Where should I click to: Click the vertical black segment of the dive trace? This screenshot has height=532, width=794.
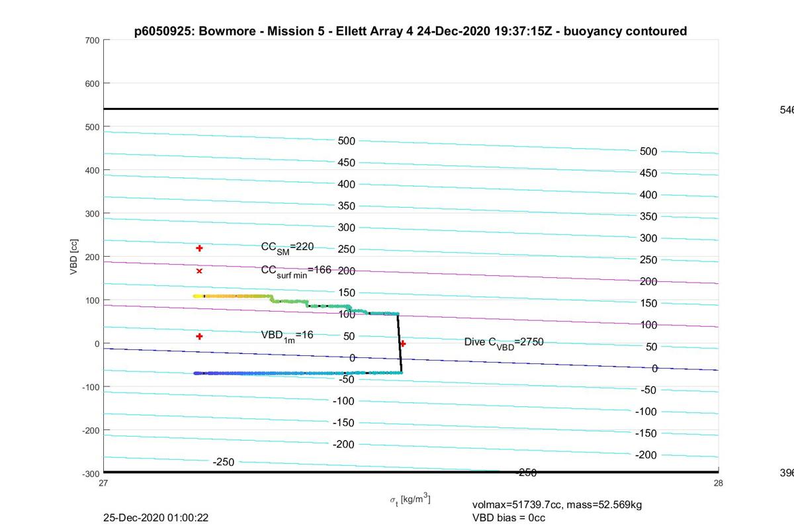click(400, 343)
